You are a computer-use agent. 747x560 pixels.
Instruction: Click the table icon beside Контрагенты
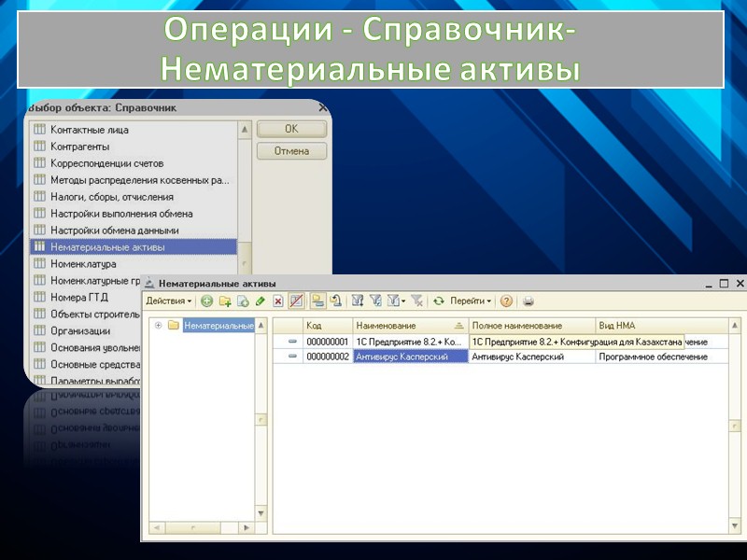(x=39, y=146)
